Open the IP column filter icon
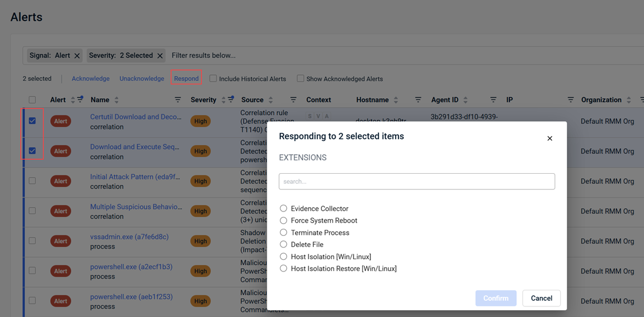 570,100
